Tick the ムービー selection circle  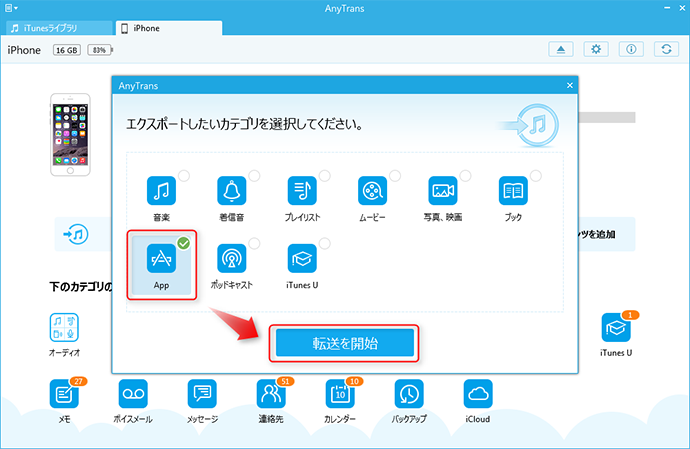tap(395, 176)
